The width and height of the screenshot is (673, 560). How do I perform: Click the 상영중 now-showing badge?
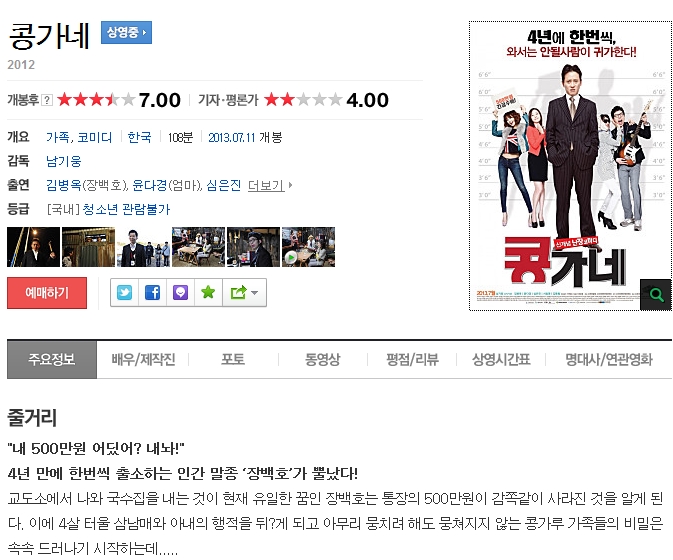pos(126,32)
